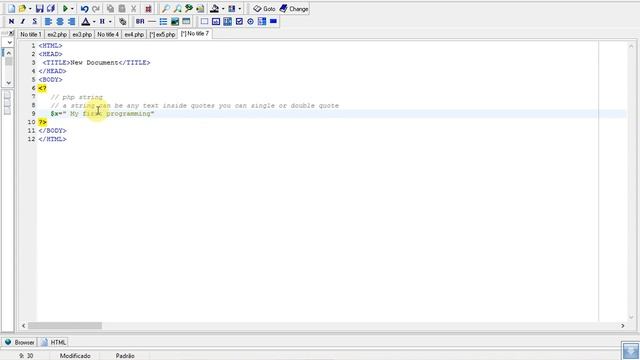Open find with magnifier icon

tap(166, 9)
